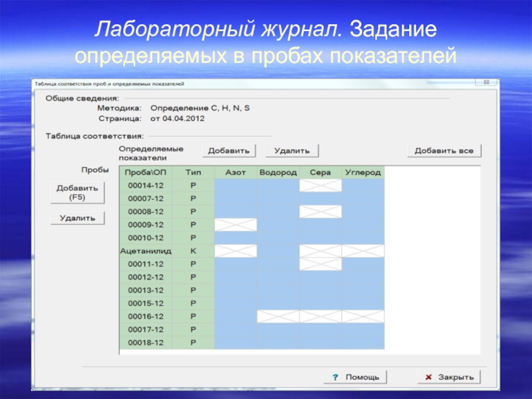The image size is (532, 399).
Task: Open help with the Помощь button
Action: (355, 377)
